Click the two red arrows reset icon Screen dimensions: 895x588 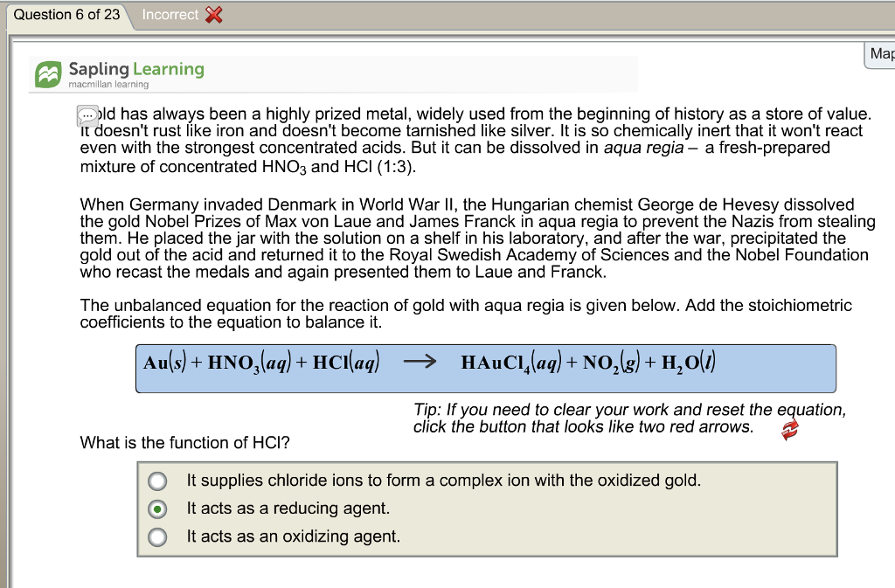pyautogui.click(x=787, y=427)
